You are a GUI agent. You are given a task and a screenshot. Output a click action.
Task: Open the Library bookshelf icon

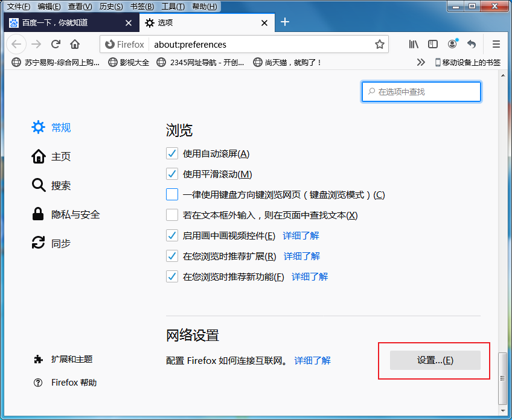point(414,44)
